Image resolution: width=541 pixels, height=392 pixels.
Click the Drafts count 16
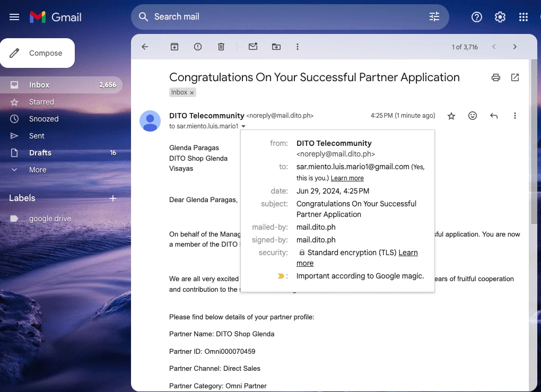tap(113, 153)
